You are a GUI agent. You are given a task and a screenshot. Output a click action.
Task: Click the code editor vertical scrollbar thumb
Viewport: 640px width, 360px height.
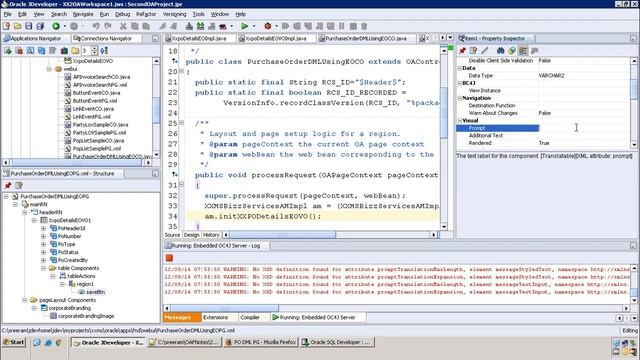point(444,113)
